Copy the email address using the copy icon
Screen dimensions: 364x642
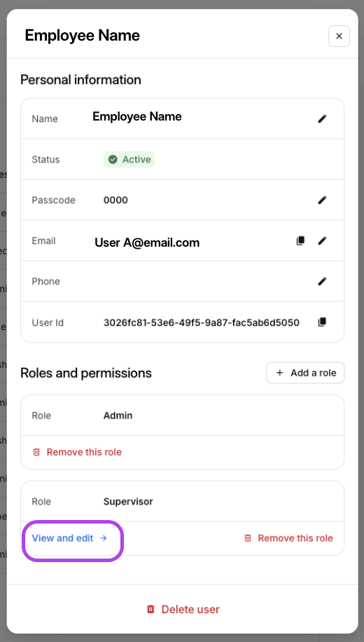(300, 241)
